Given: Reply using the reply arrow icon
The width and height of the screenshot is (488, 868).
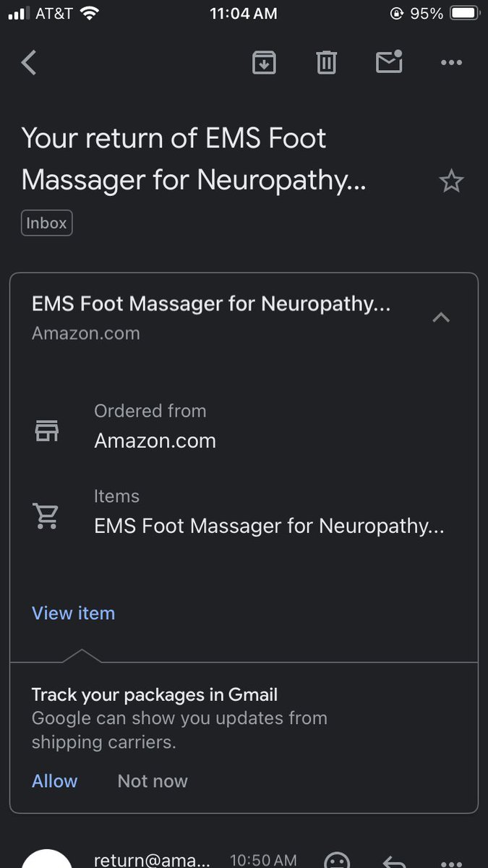Looking at the screenshot, I should pyautogui.click(x=393, y=861).
